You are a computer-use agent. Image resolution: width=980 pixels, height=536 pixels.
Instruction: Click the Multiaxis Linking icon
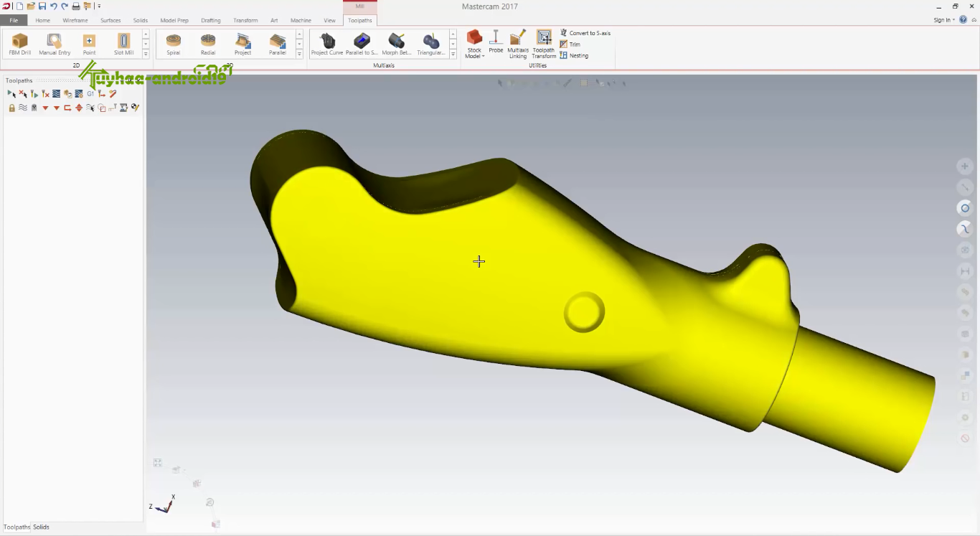518,44
